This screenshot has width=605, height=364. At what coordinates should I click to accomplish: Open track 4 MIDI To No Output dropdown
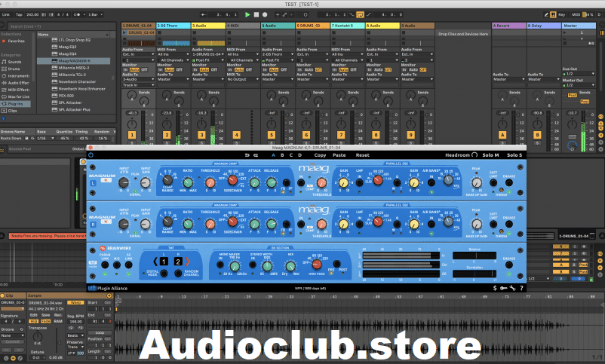point(243,79)
